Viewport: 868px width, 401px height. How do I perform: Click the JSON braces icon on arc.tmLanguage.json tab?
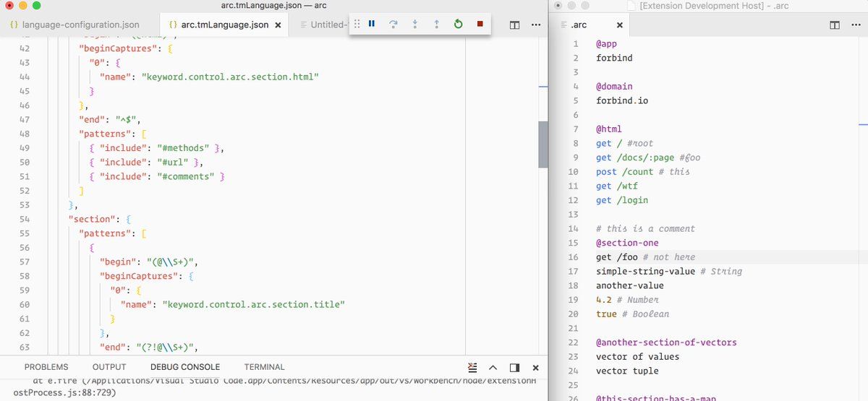tap(173, 25)
